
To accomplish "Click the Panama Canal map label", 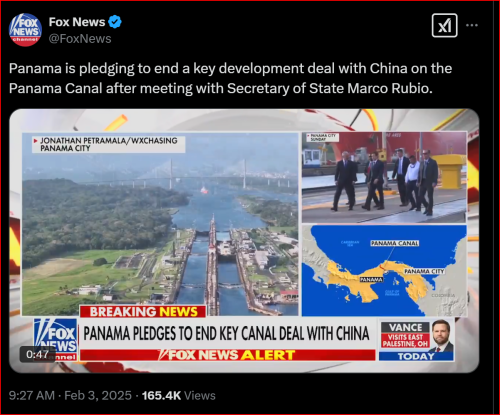I will coord(395,243).
